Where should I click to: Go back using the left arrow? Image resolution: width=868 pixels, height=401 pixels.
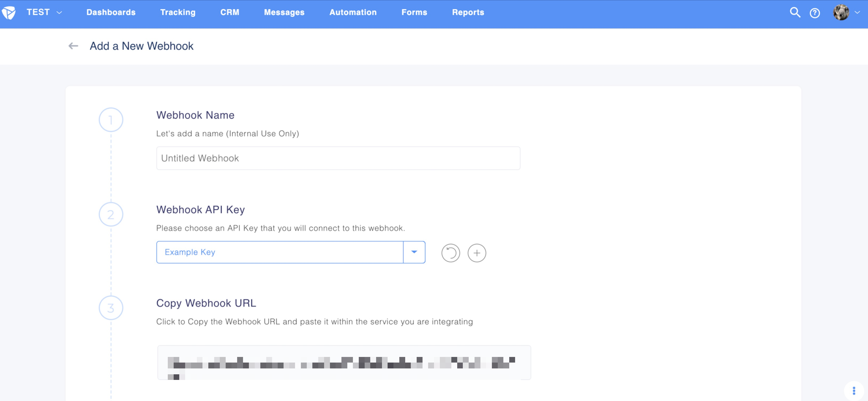73,46
